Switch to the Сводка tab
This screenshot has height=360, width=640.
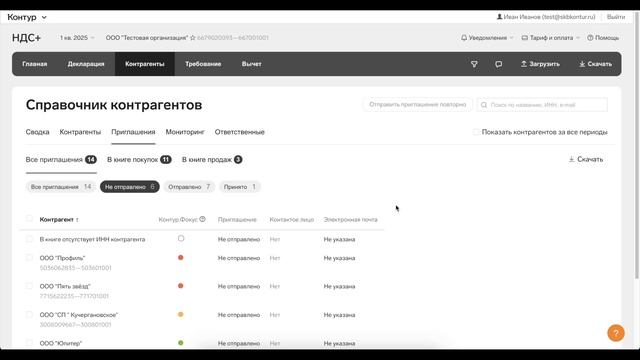(x=38, y=132)
